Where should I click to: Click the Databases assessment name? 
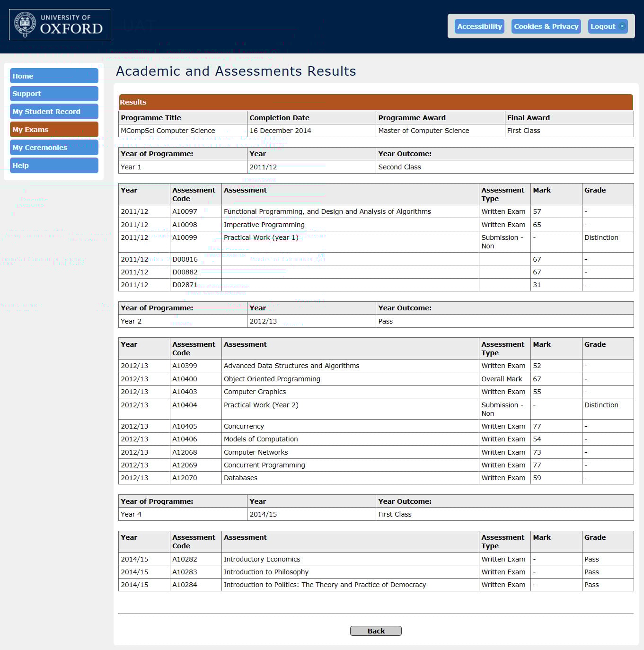pyautogui.click(x=240, y=478)
